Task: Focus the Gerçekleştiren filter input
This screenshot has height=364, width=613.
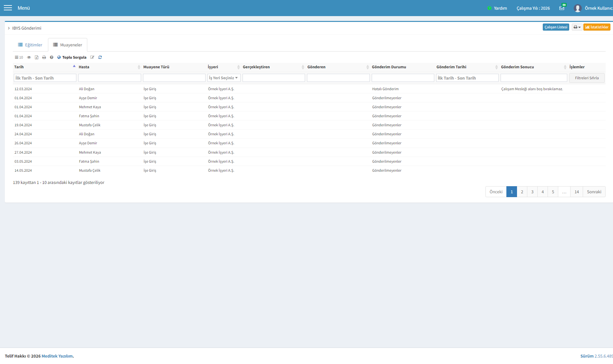Action: (273, 78)
